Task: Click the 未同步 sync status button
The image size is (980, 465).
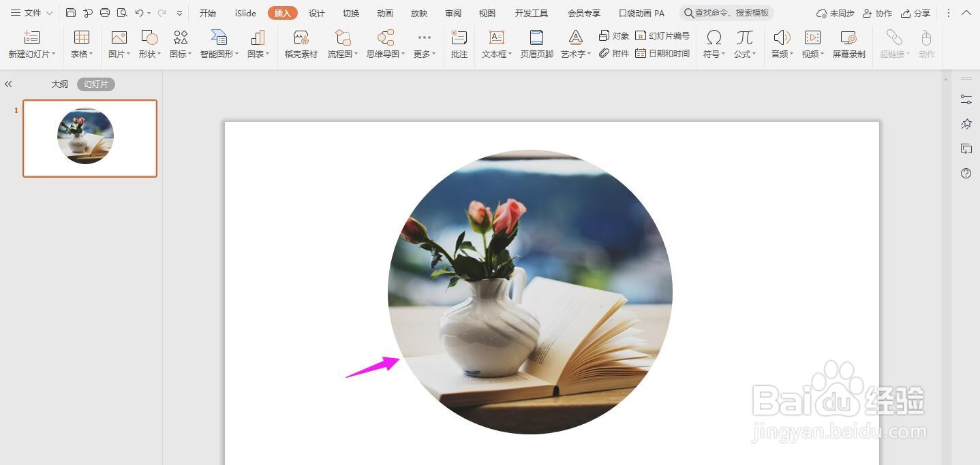Action: click(x=835, y=13)
